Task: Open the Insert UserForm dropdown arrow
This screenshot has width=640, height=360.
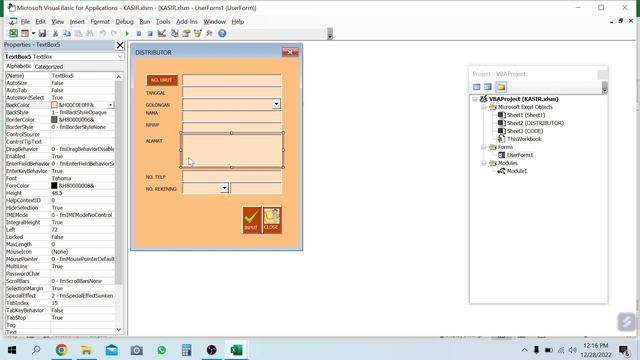Action: pos(33,33)
